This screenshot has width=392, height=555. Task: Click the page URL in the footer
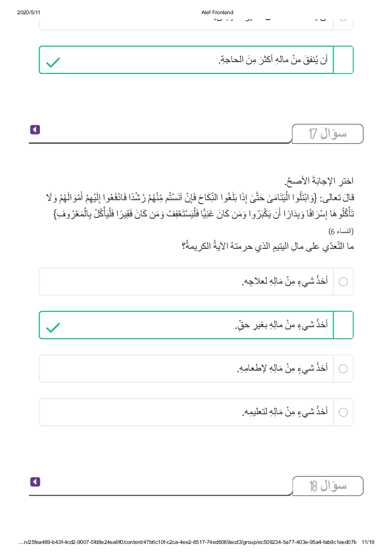[188, 542]
